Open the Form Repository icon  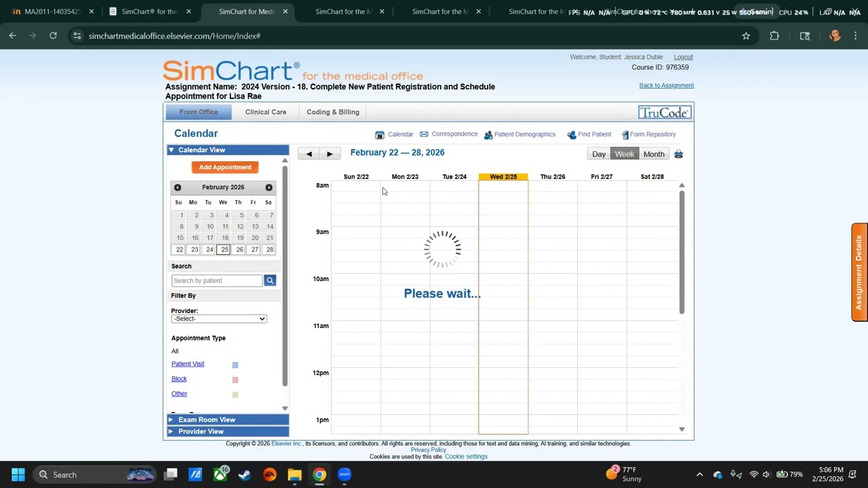(x=625, y=135)
